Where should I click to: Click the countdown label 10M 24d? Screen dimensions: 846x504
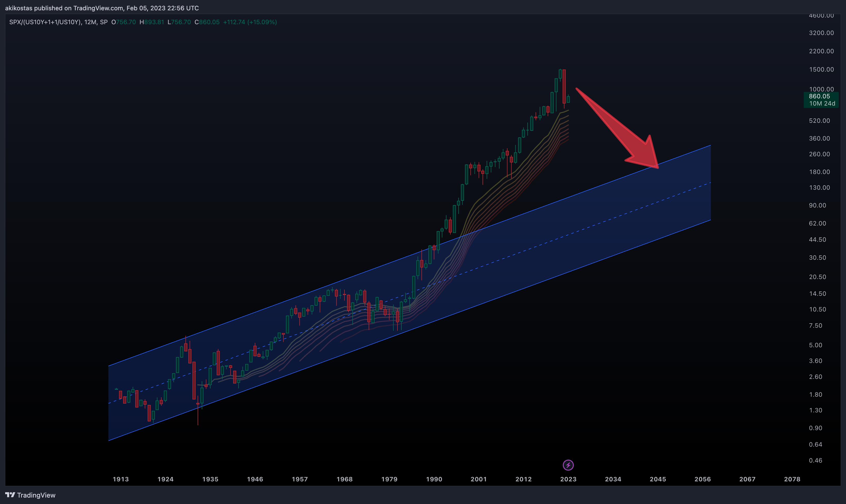822,103
